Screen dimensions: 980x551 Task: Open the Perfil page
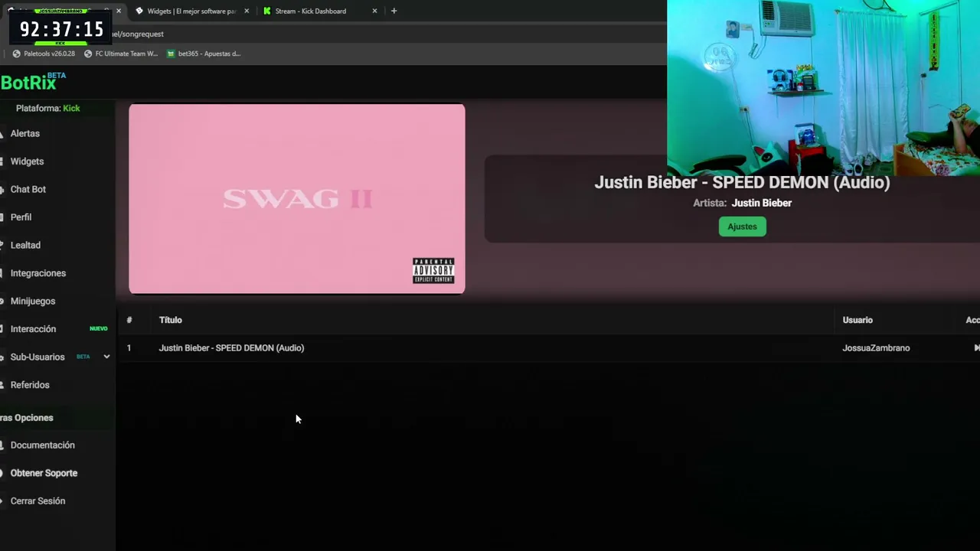point(21,217)
